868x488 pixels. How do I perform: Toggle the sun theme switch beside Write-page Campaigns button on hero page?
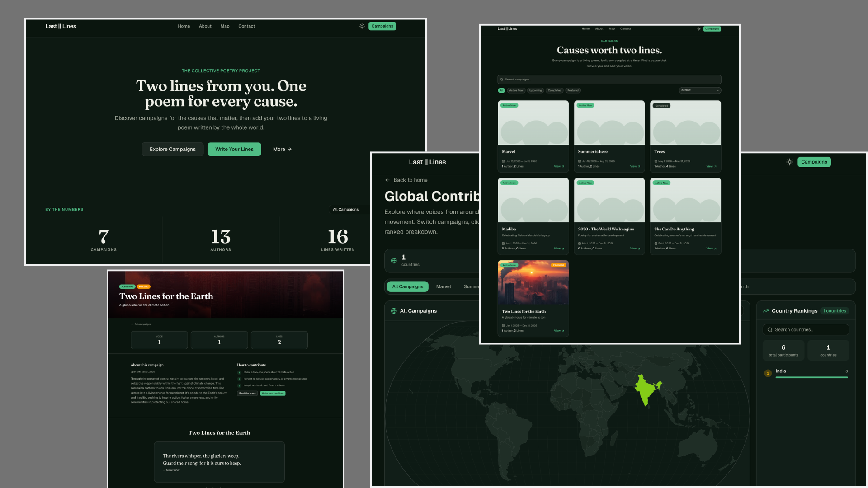tap(362, 26)
